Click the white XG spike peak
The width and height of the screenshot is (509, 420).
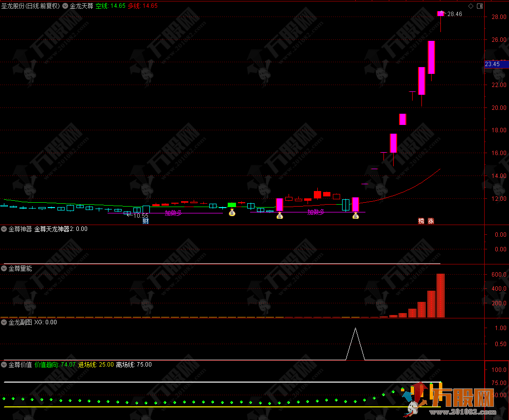point(355,329)
